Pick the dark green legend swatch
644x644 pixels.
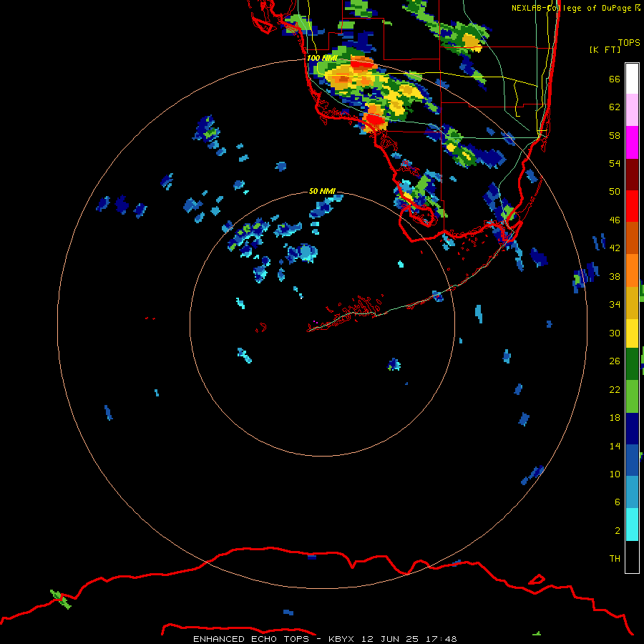pos(632,364)
